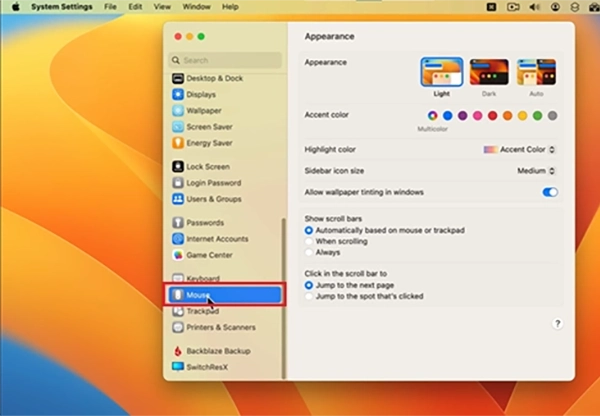Click the screen recording menu bar icon
Screen dimensions: 600x416
point(513,7)
